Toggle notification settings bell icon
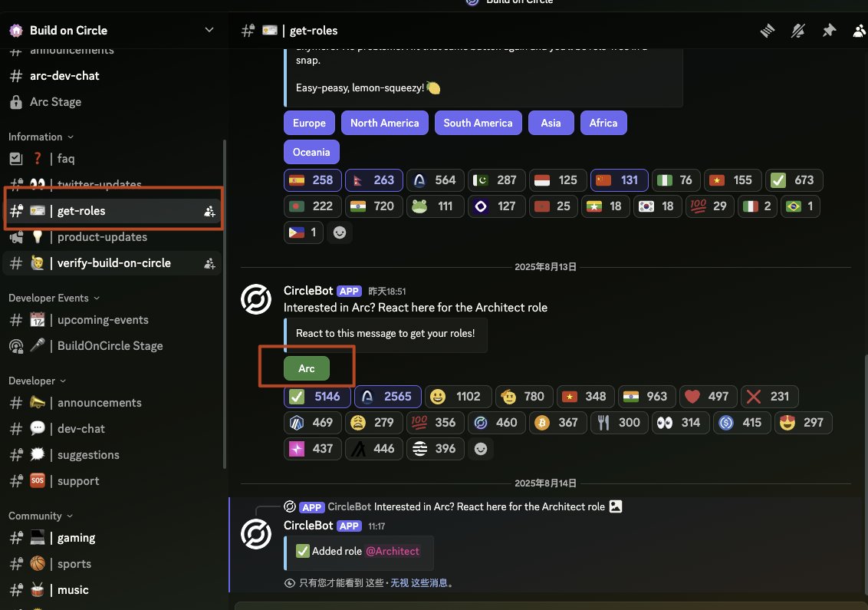 tap(797, 31)
